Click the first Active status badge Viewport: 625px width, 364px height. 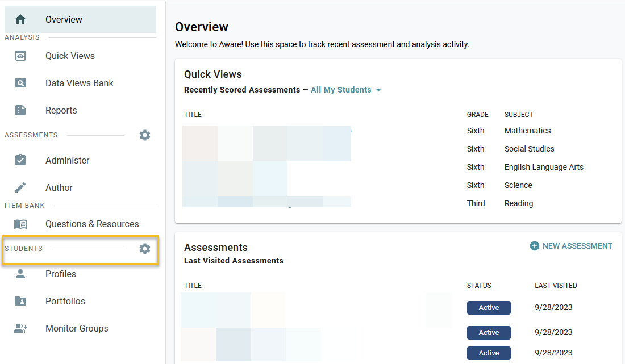pyautogui.click(x=489, y=308)
